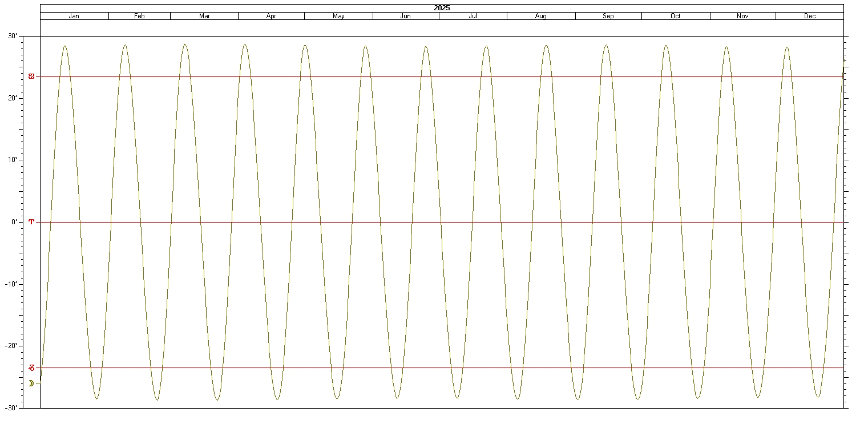Select the Aug month header
The width and height of the screenshot is (868, 424).
click(x=541, y=16)
